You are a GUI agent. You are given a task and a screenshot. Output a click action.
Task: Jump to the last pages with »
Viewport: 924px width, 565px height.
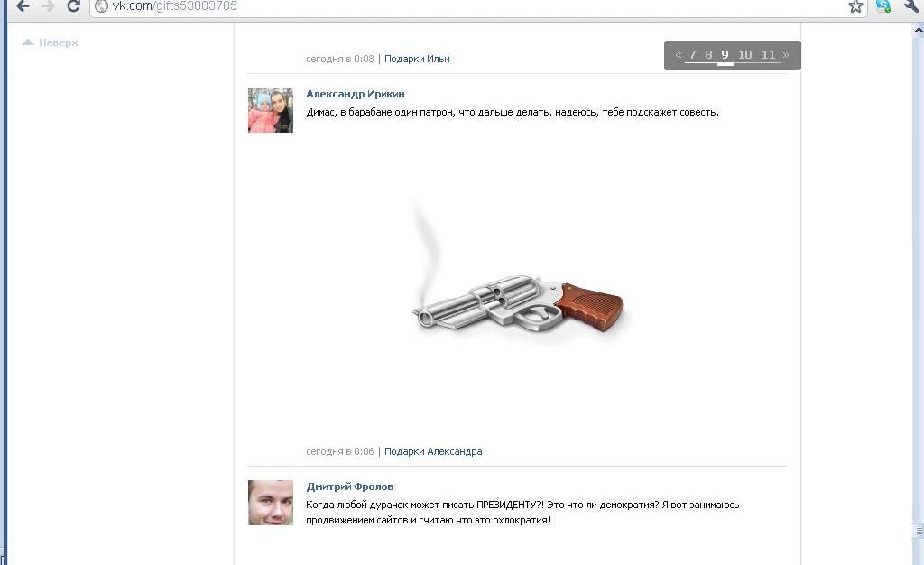(x=786, y=55)
